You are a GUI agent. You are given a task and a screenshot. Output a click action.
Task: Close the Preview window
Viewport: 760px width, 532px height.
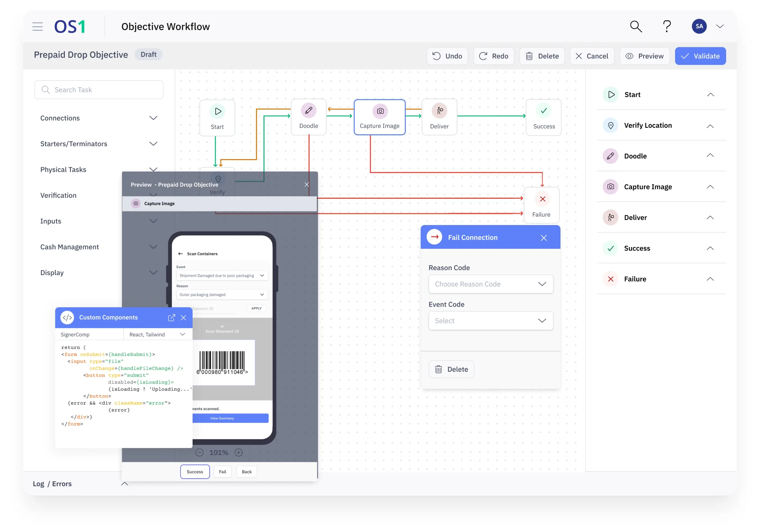pos(307,185)
